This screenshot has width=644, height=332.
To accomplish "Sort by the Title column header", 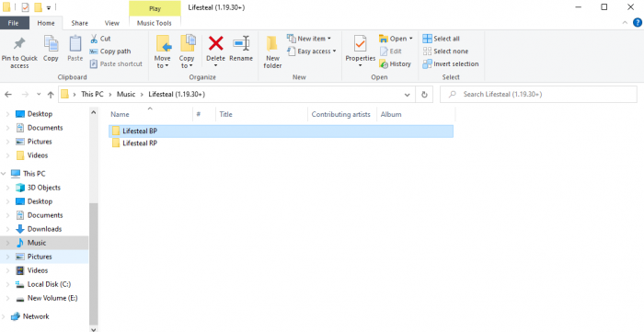I will pyautogui.click(x=261, y=114).
